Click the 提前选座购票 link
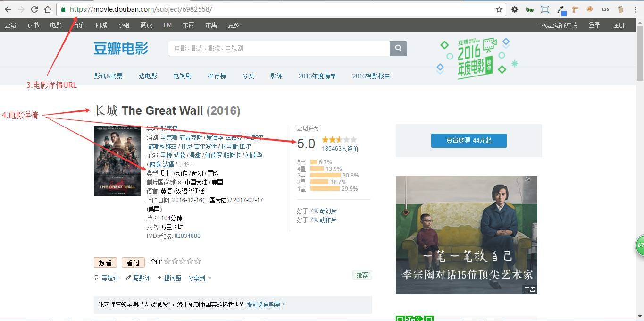644x321 pixels. [x=266, y=304]
